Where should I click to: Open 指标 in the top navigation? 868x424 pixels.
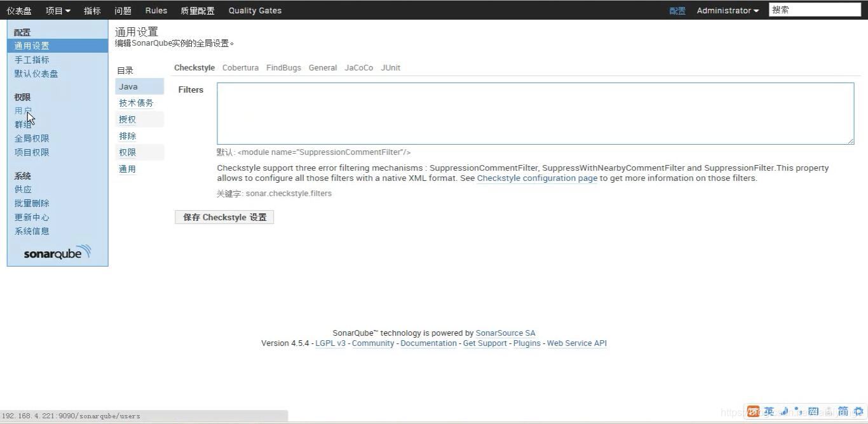(92, 10)
